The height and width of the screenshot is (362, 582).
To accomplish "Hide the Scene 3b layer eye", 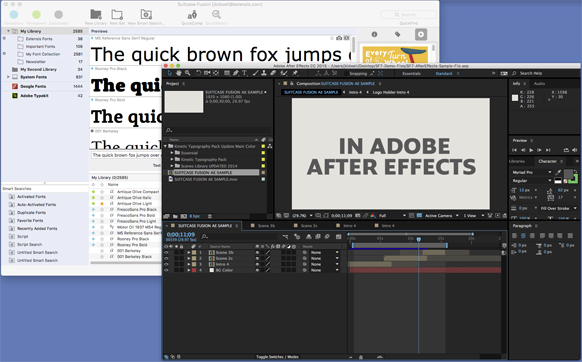I will [166, 252].
